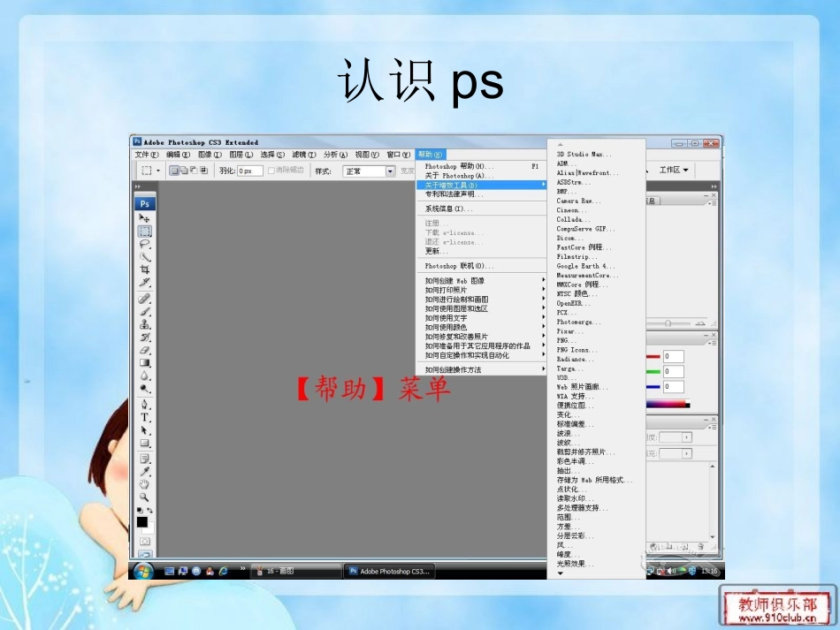Image resolution: width=840 pixels, height=630 pixels.
Task: Select the Pen tool
Action: (x=145, y=405)
